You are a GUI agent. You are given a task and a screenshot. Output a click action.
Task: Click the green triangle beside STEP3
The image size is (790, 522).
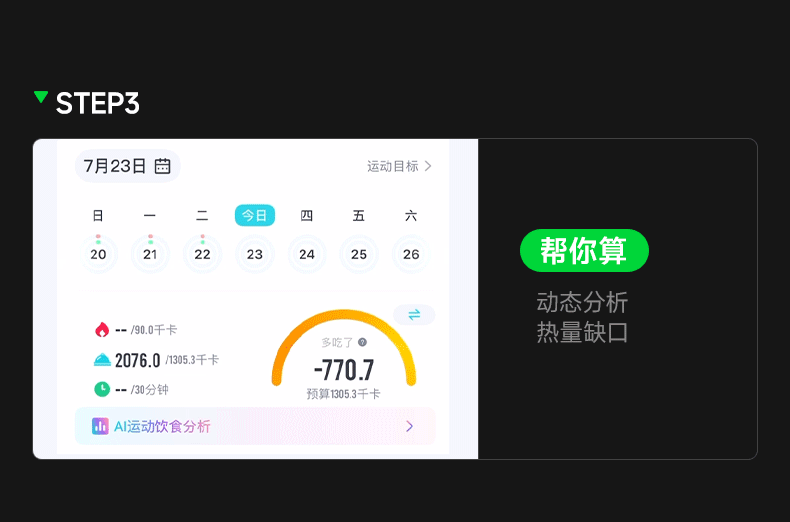41,97
